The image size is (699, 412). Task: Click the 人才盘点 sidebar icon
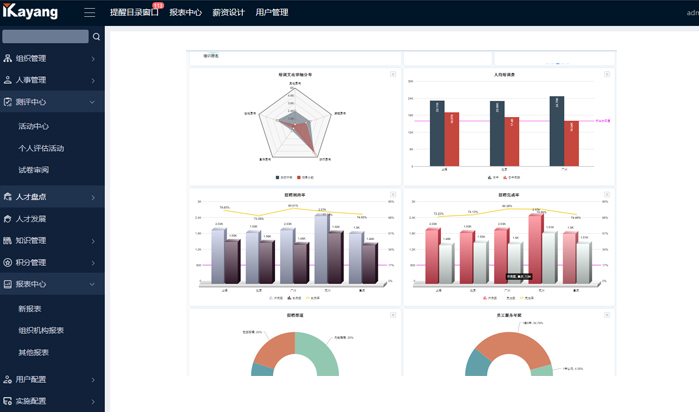[8, 197]
